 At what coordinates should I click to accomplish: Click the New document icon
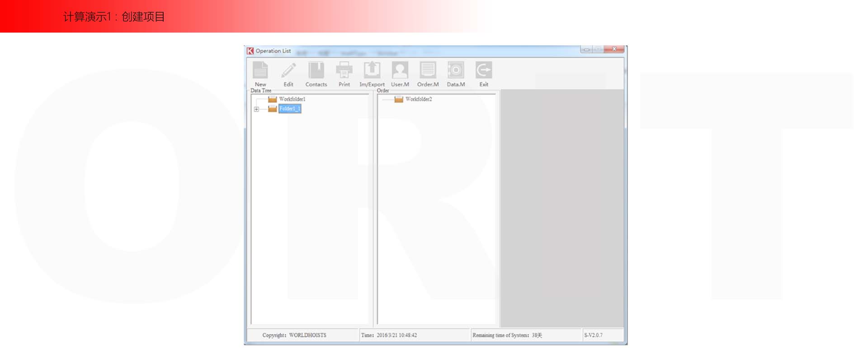(x=260, y=71)
